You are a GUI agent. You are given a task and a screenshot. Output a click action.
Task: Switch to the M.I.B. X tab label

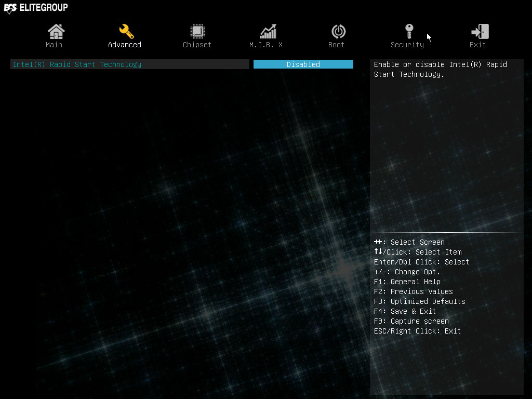266,45
